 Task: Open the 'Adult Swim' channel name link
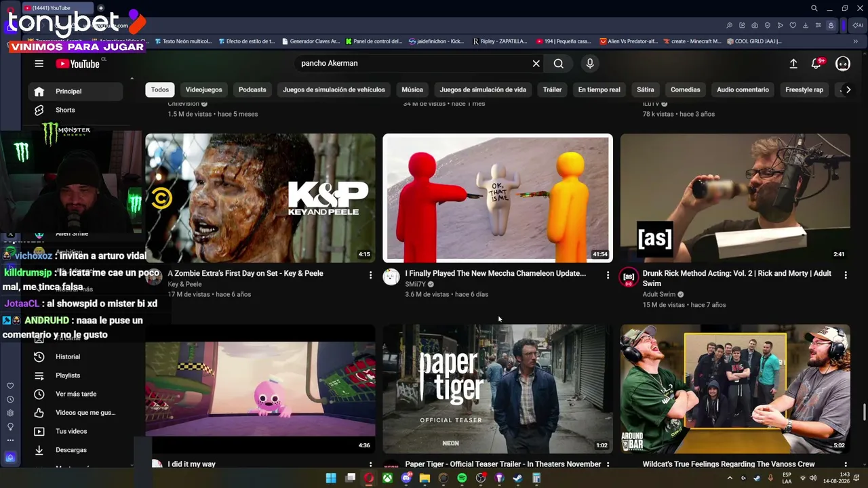coord(659,295)
